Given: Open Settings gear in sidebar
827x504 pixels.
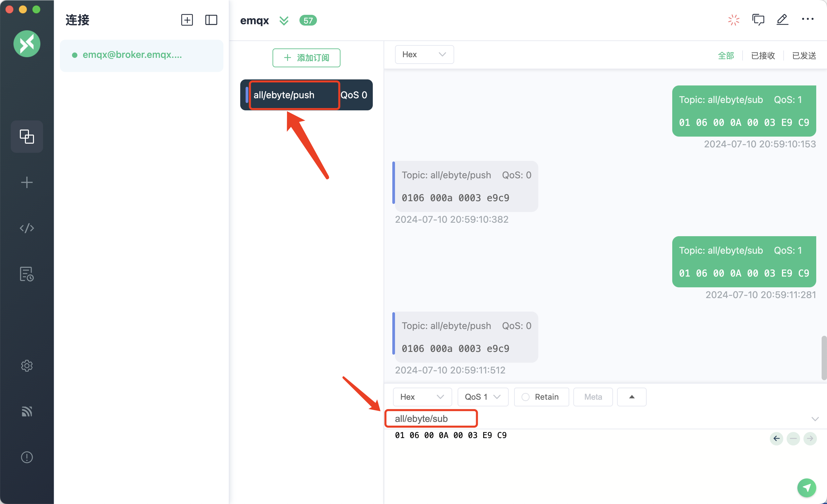Looking at the screenshot, I should [x=27, y=365].
